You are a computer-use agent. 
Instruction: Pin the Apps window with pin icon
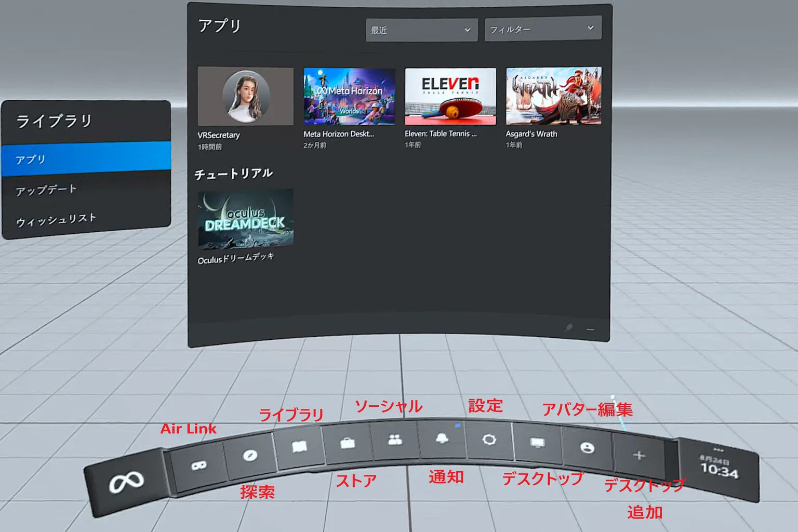[569, 327]
